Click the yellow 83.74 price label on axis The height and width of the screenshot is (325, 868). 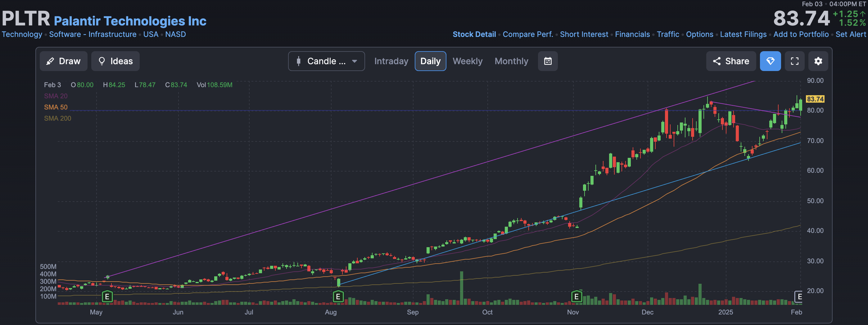(815, 99)
